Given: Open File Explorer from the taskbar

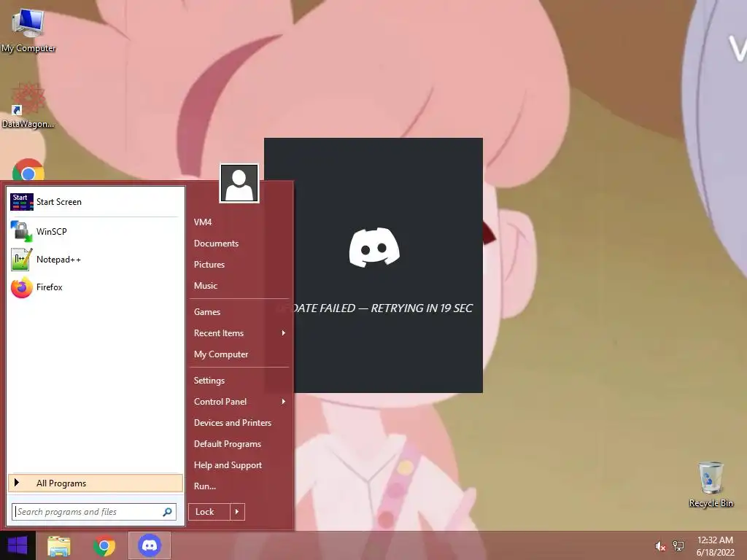Looking at the screenshot, I should click(59, 545).
